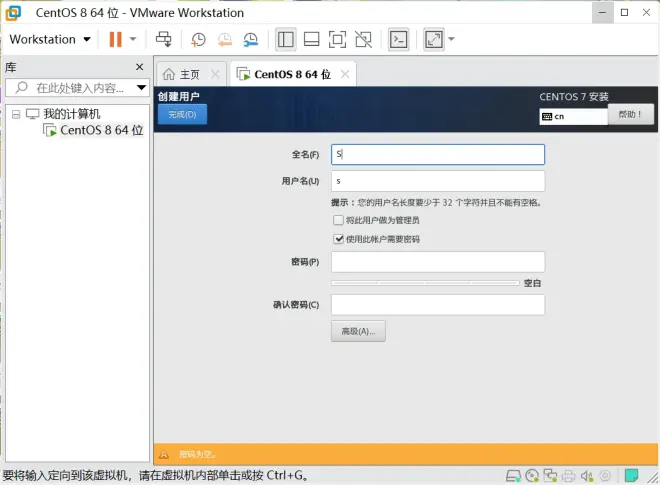Click in the 确认密码 field
Screen dimensions: 660x485
point(438,305)
